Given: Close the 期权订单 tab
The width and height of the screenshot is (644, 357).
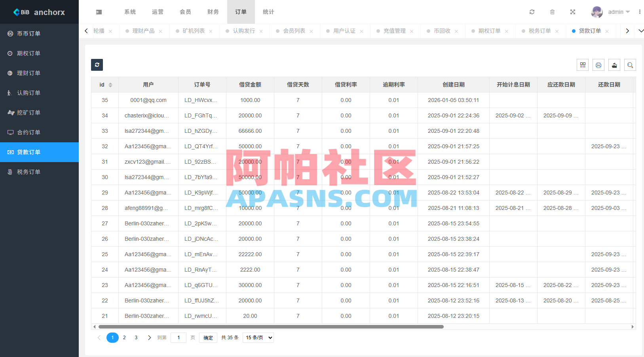Looking at the screenshot, I should [507, 31].
